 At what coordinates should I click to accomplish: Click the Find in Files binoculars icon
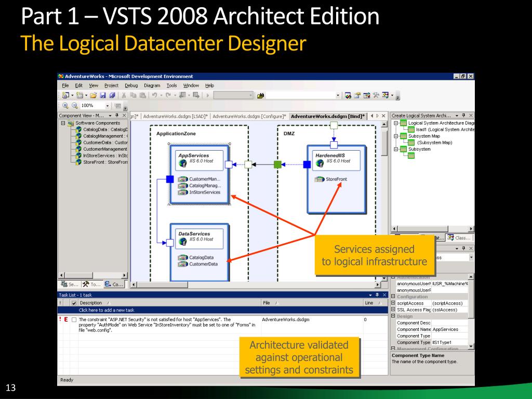pos(260,96)
